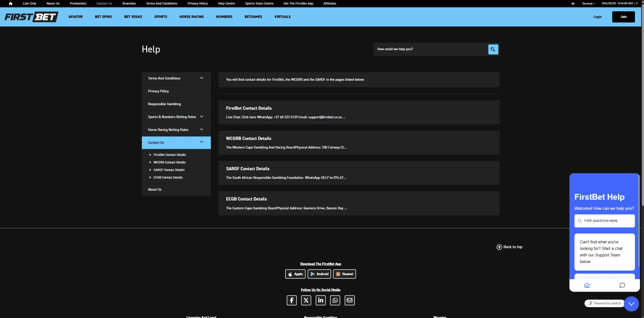The image size is (644, 318).
Task: Open the Sports section
Action: tap(161, 17)
